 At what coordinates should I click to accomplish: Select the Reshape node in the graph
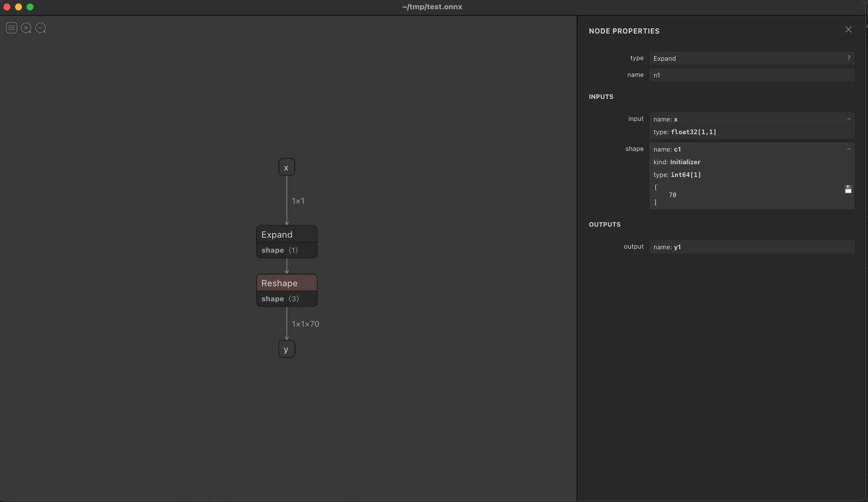287,283
